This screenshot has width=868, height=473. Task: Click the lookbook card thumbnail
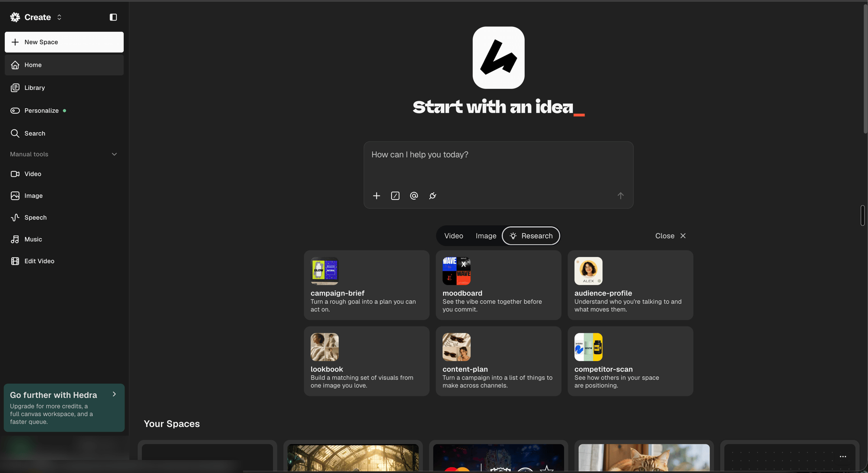pos(325,347)
